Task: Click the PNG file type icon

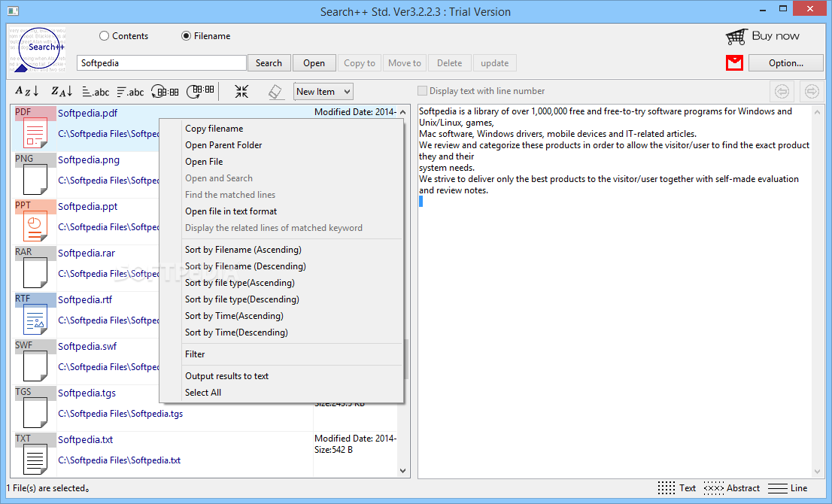Action: [x=35, y=175]
